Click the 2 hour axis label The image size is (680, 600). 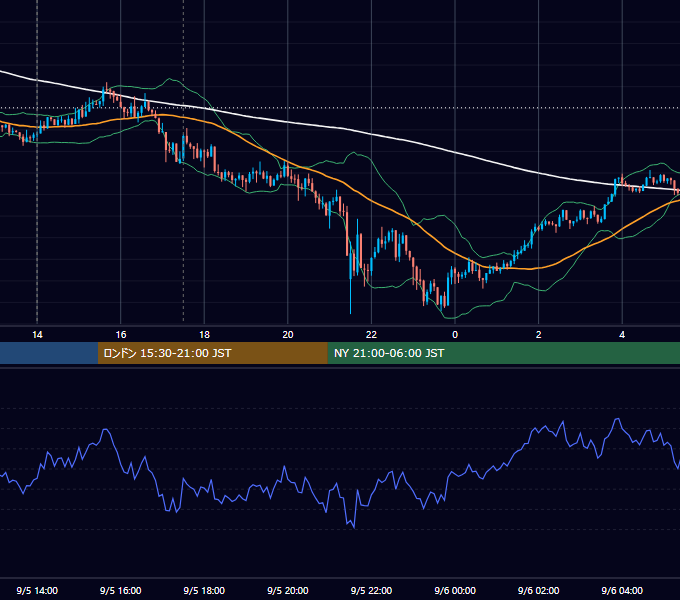pos(539,335)
